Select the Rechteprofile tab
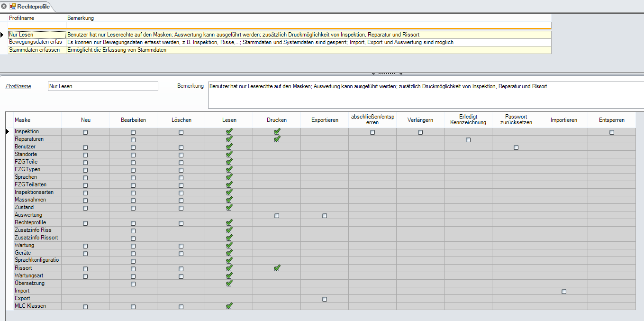Viewport: 644px width, 321px height. (31, 6)
